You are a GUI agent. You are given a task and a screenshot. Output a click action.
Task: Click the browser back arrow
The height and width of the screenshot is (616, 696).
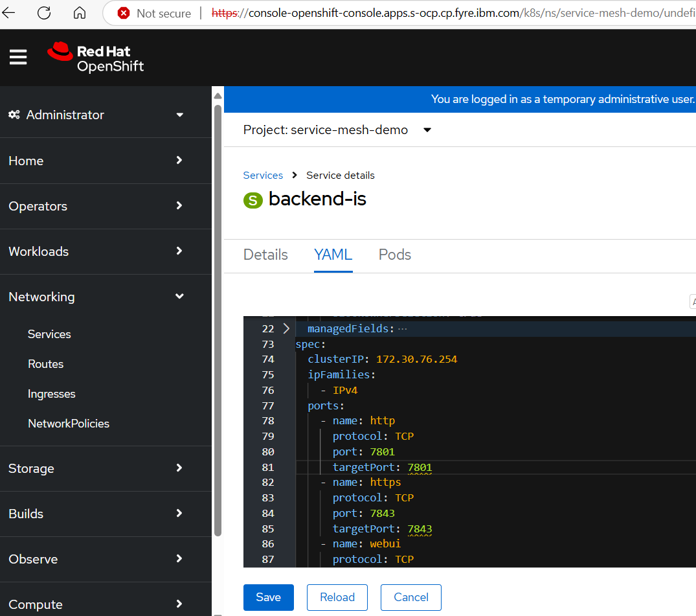pyautogui.click(x=8, y=13)
